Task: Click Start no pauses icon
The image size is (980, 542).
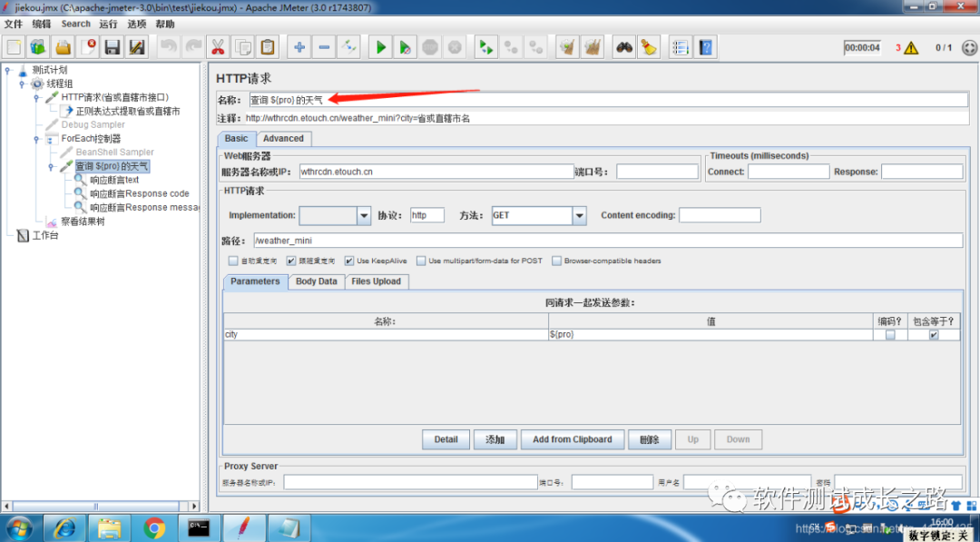Action: tap(405, 47)
